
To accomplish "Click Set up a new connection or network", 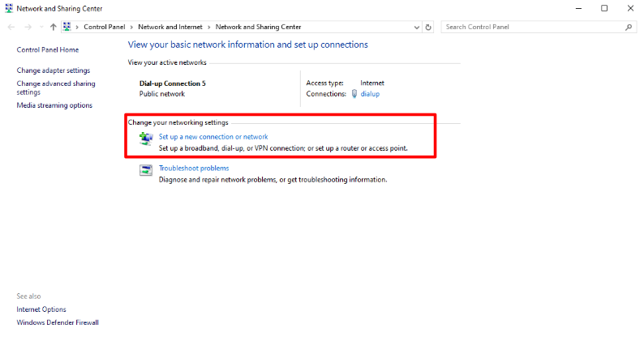I will coord(213,137).
